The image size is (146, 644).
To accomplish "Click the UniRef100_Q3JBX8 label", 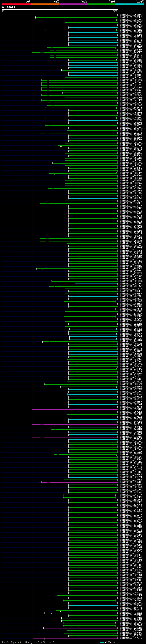I will (131, 417).
